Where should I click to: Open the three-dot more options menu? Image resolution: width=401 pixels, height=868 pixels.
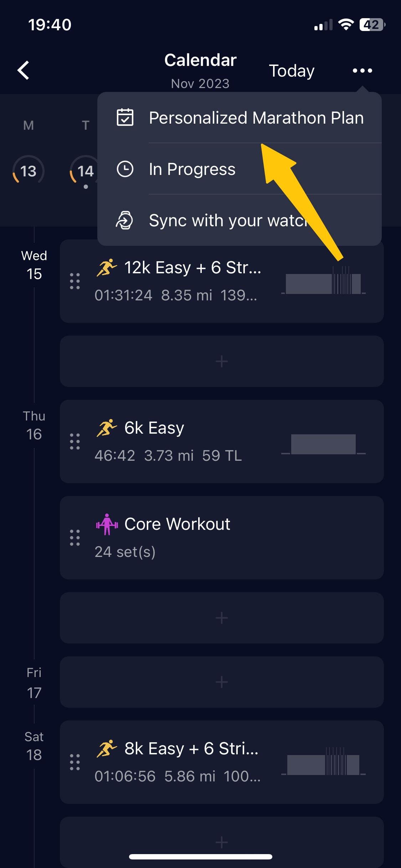pos(362,71)
